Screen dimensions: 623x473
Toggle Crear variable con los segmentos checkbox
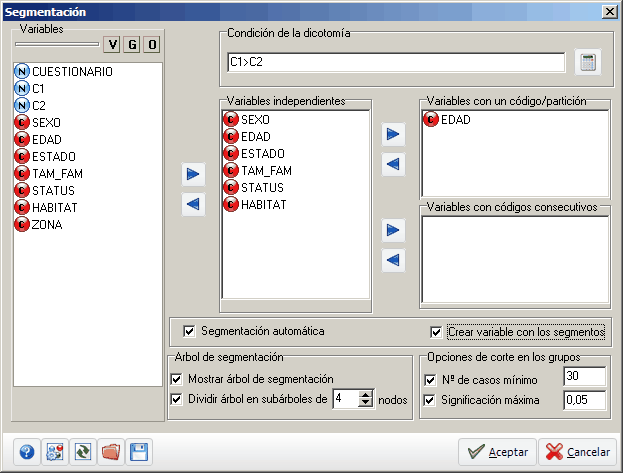[436, 332]
